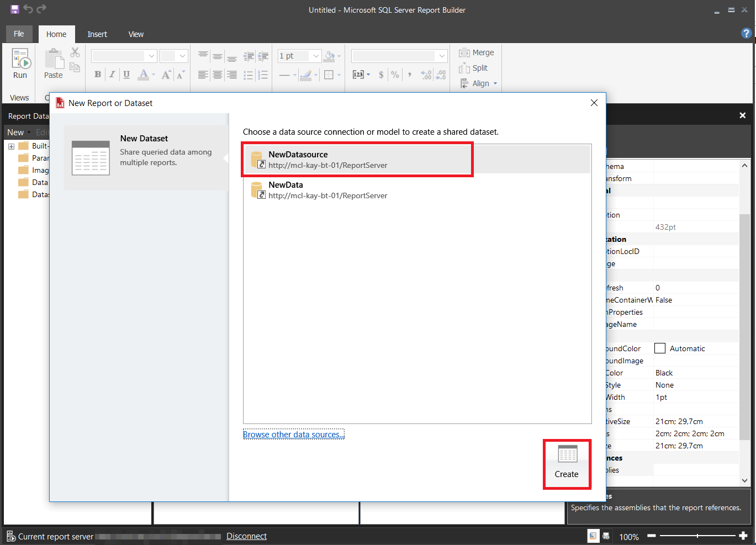This screenshot has height=545, width=756.
Task: Open the File menu
Action: [19, 34]
